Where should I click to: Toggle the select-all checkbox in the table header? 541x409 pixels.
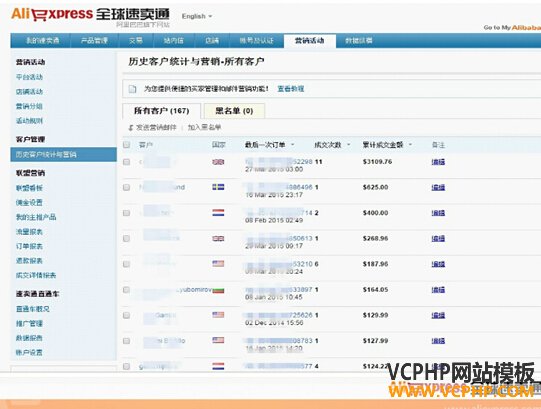pos(127,145)
